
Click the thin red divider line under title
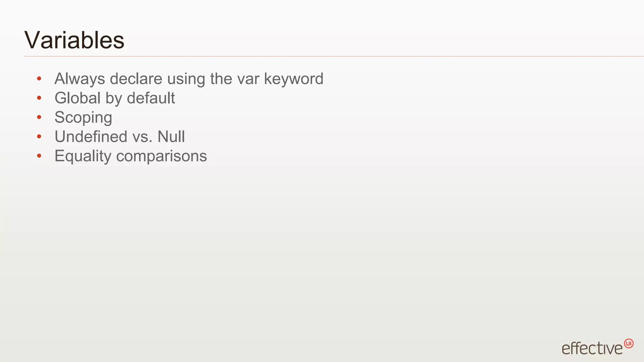[334, 56]
